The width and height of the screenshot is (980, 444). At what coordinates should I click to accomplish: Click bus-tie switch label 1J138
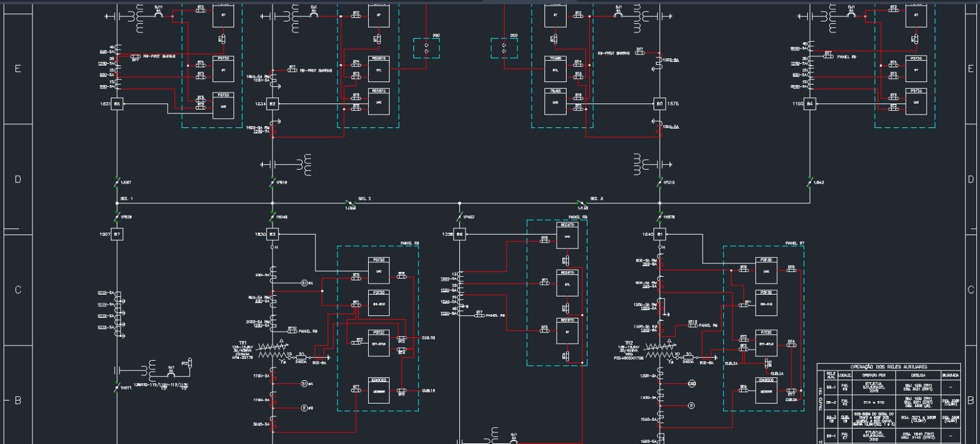click(x=582, y=208)
